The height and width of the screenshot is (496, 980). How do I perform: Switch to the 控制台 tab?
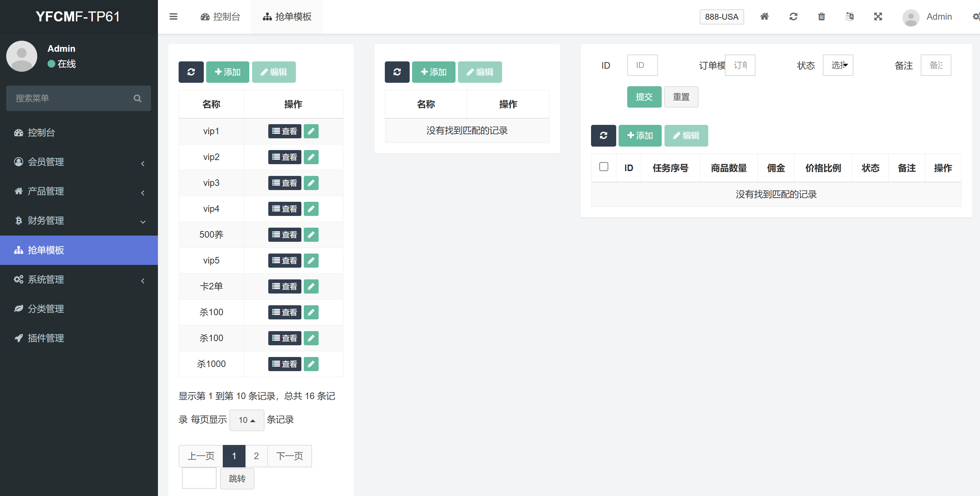(221, 16)
